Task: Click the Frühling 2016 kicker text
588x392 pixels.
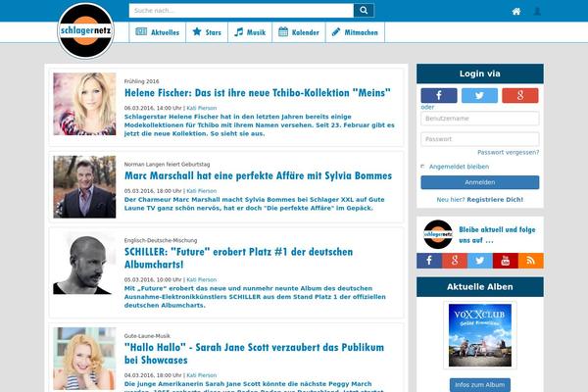Action: point(142,81)
